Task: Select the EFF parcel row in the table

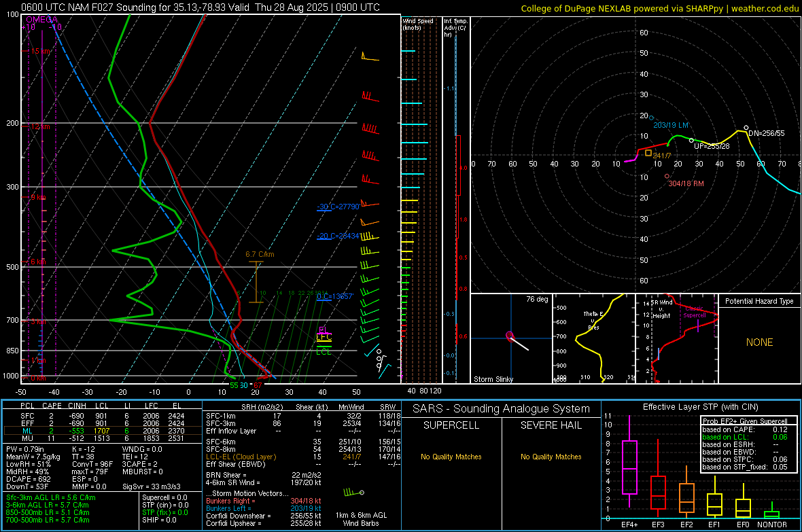Action: pos(101,423)
